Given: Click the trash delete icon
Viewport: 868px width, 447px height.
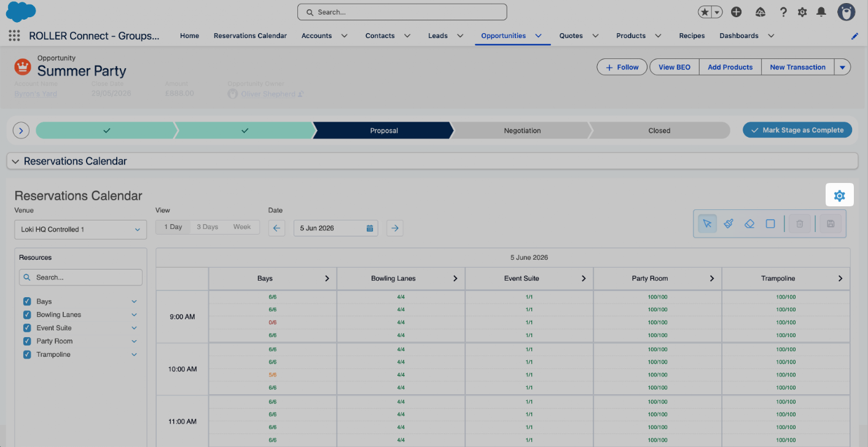Looking at the screenshot, I should [800, 224].
